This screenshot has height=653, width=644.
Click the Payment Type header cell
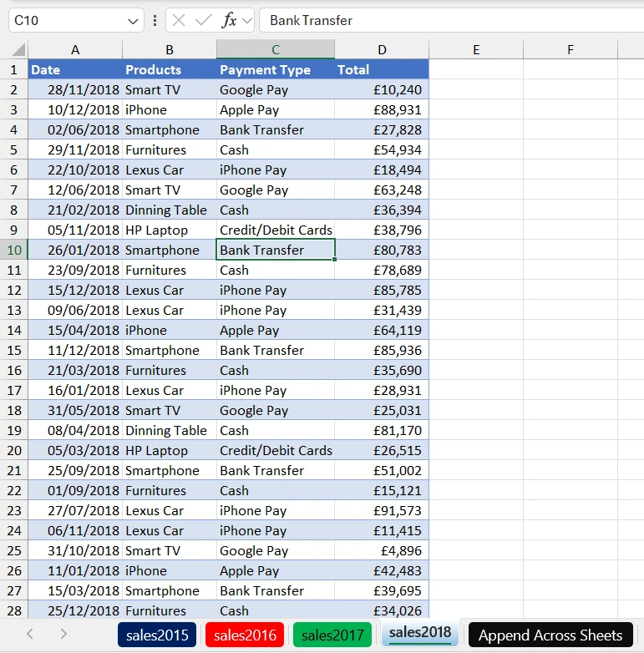pos(276,69)
